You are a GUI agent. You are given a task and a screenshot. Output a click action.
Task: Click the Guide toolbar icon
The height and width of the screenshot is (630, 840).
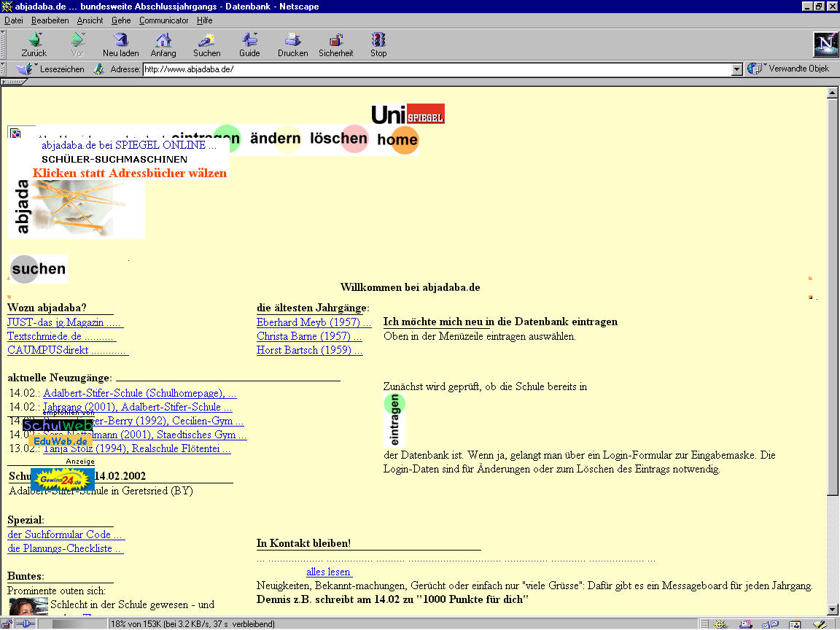pos(249,40)
